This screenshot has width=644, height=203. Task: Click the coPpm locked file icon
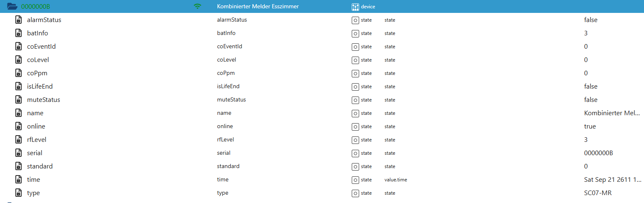[x=18, y=73]
